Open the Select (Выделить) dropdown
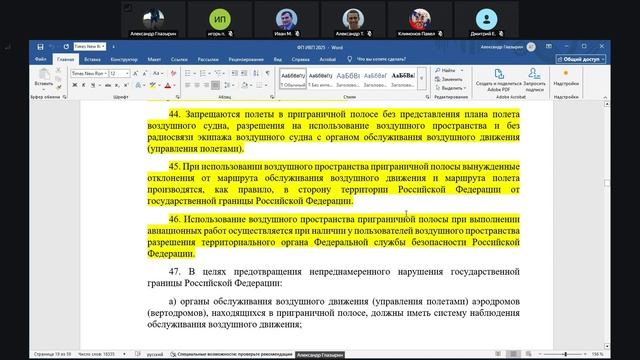 click(x=451, y=88)
